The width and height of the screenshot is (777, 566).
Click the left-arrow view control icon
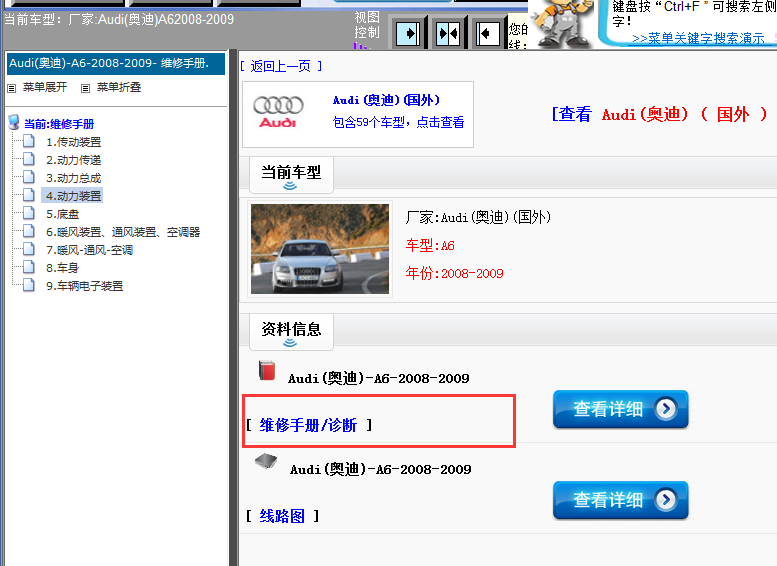click(x=488, y=34)
